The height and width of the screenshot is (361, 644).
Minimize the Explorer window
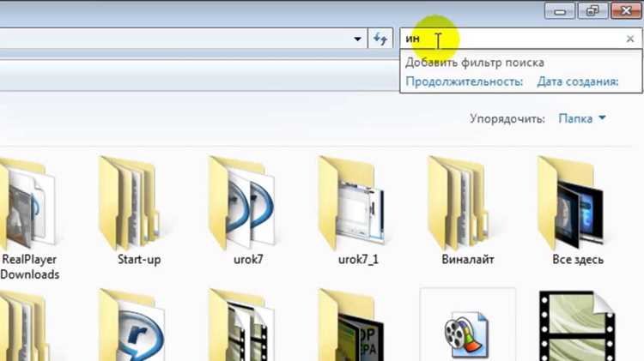(x=559, y=10)
